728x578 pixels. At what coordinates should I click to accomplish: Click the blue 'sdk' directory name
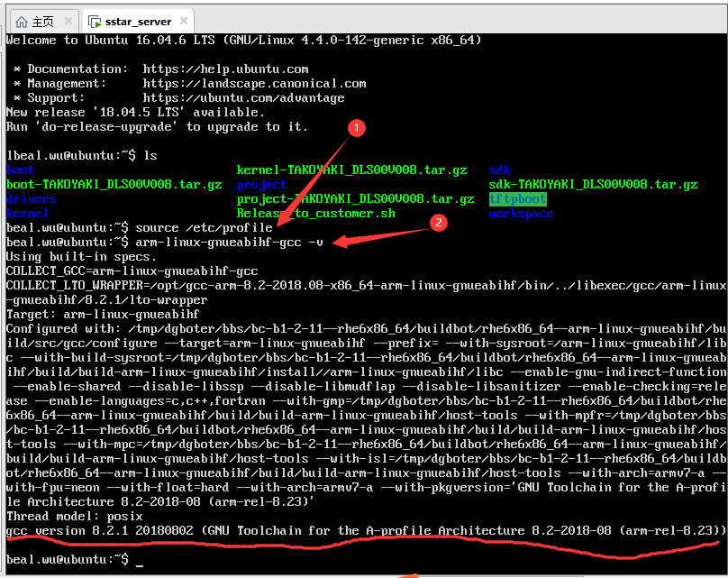coord(499,170)
